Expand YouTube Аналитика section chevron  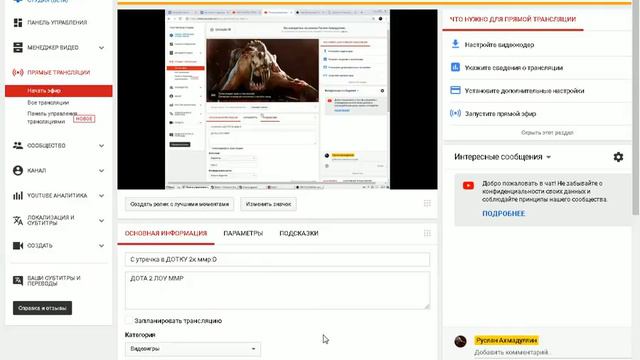(x=101, y=196)
